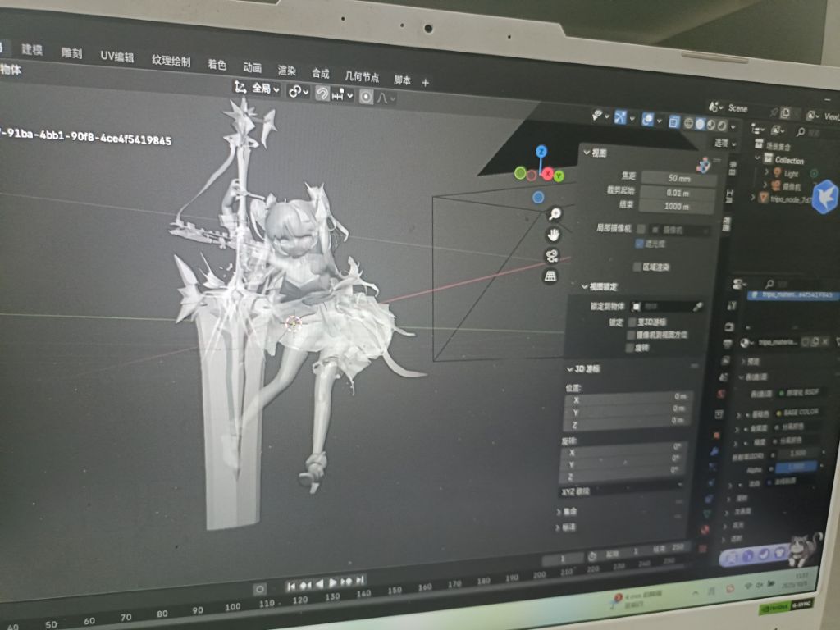Switch to the UV编辑 workspace tab
Screen dimensions: 840x630
coord(116,57)
